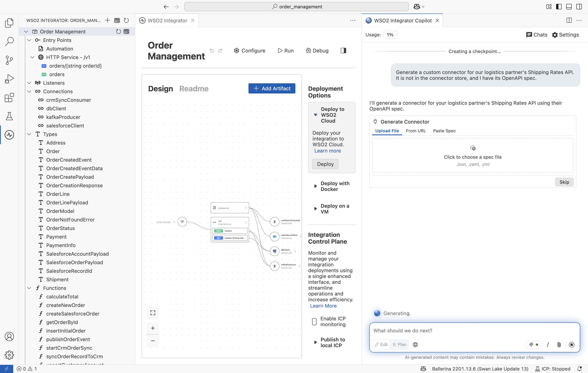Switch to the Paste Spec tab
588x373 pixels.
pos(444,131)
